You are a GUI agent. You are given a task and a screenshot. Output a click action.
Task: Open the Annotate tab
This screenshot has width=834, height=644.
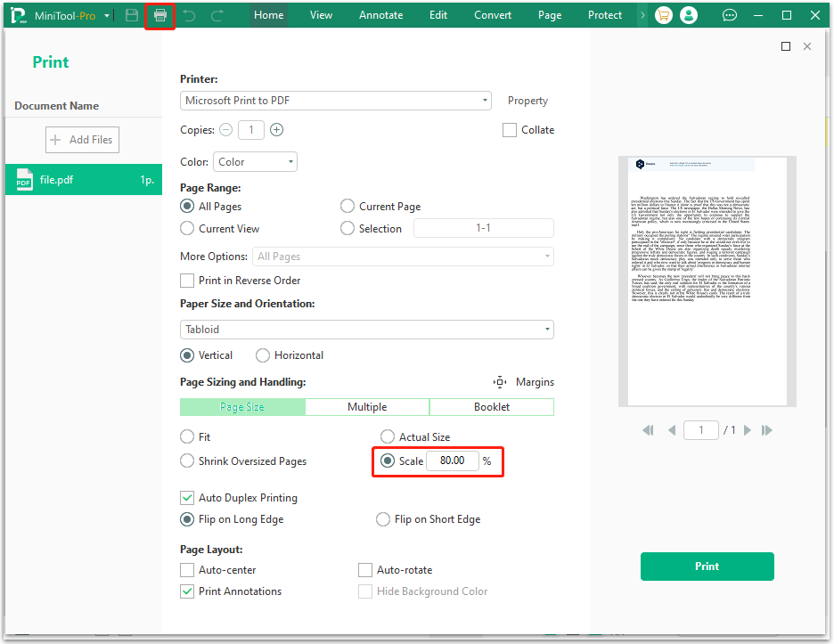[380, 15]
